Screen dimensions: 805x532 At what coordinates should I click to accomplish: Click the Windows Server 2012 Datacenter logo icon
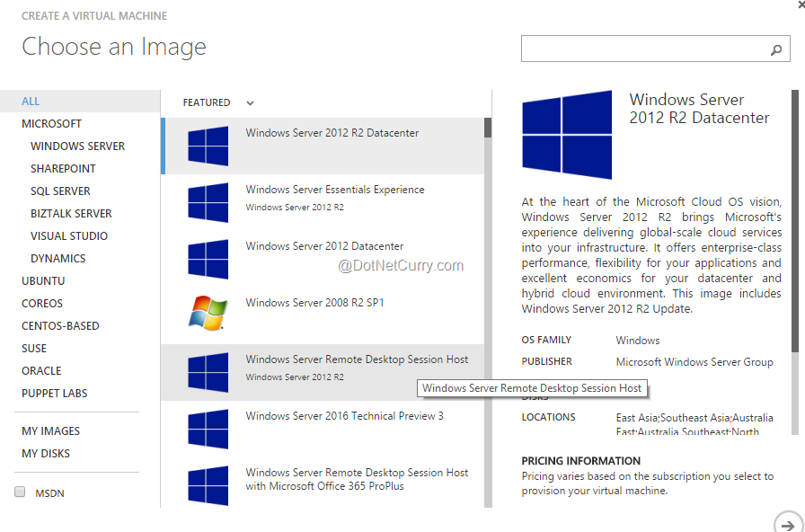point(208,259)
